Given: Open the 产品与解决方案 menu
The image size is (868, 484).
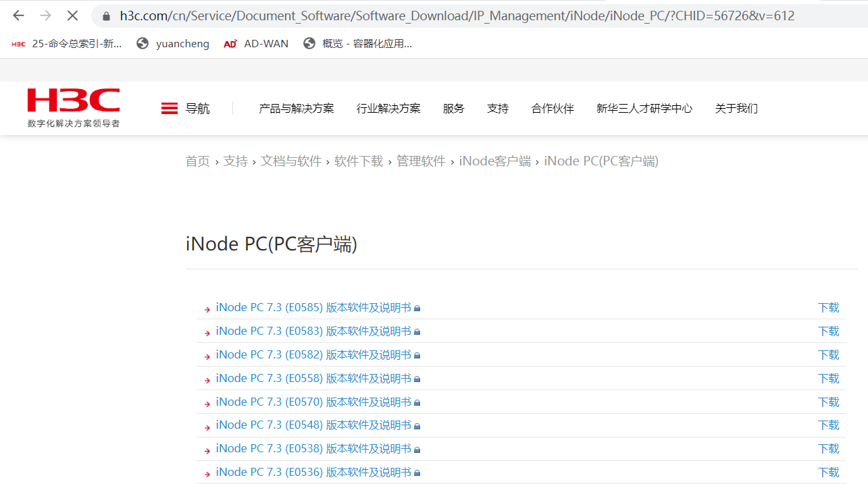Looking at the screenshot, I should (297, 108).
